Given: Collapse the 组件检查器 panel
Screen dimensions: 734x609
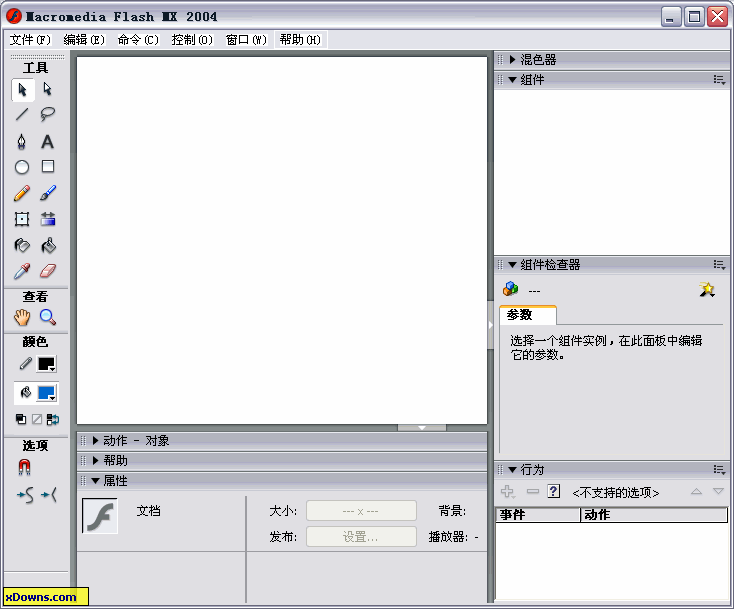Looking at the screenshot, I should pos(512,264).
